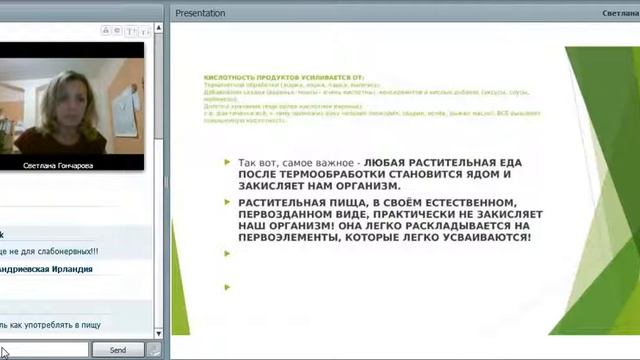Click chat message ending 'не для слабонервных!!!'
This screenshot has height=360, width=640.
(49, 251)
